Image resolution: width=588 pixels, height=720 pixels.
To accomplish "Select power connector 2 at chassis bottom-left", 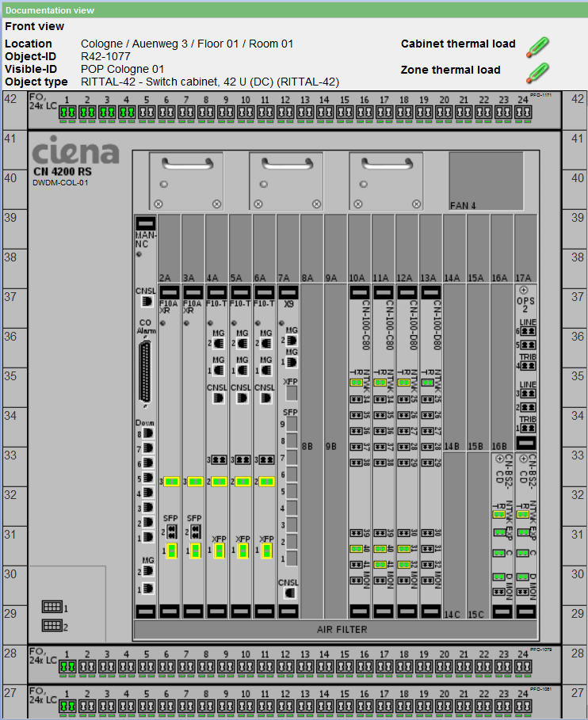I will click(x=52, y=626).
